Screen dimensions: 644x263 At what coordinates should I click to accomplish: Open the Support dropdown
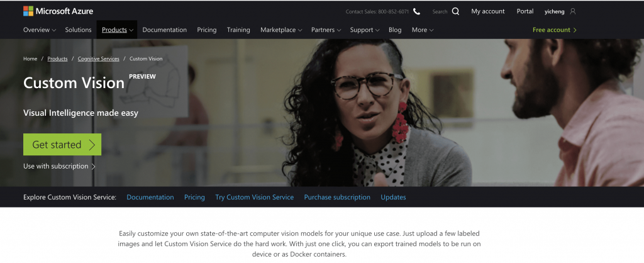coord(365,30)
